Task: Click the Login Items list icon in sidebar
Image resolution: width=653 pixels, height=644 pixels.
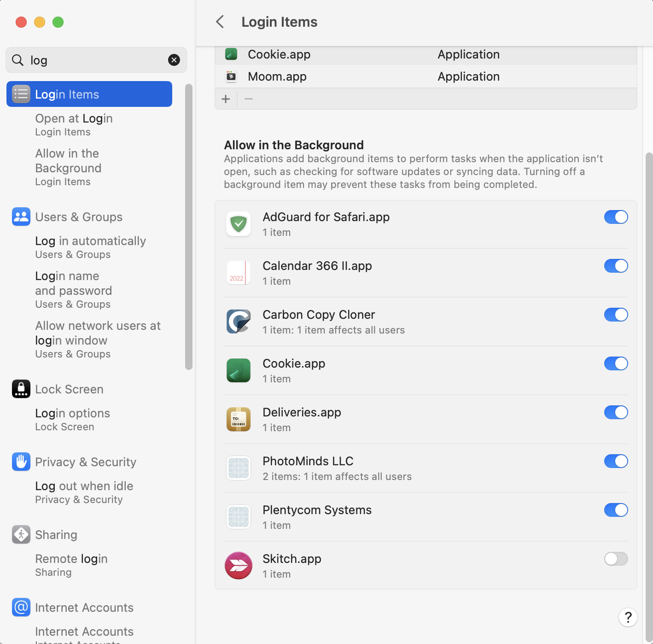Action: point(21,94)
